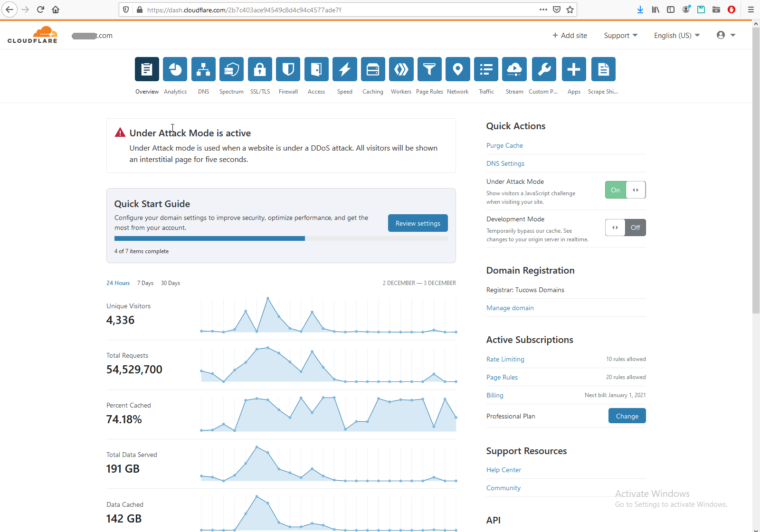The image size is (760, 532).
Task: Click the Pocket save icon
Action: (557, 9)
